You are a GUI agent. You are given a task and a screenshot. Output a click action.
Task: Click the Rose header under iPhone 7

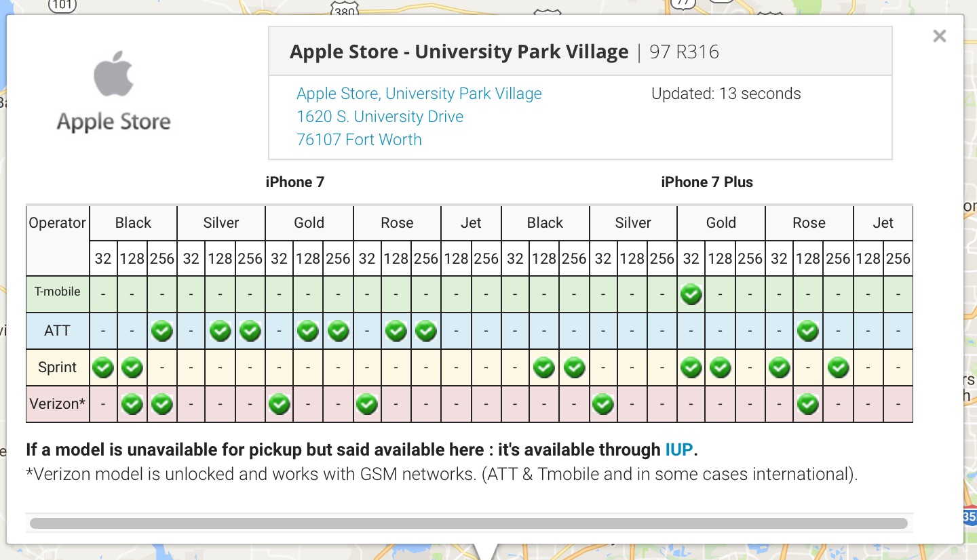pos(397,223)
